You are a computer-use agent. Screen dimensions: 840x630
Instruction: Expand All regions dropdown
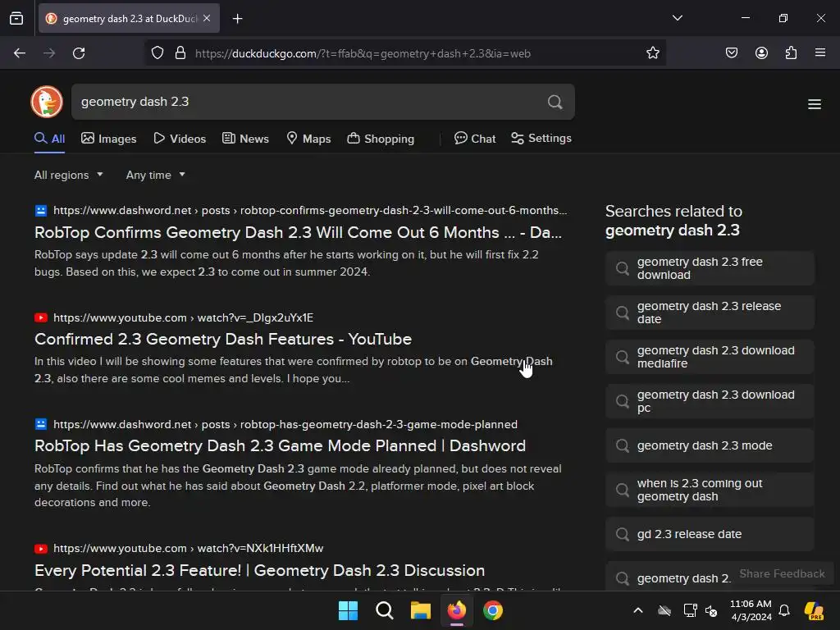coord(69,176)
